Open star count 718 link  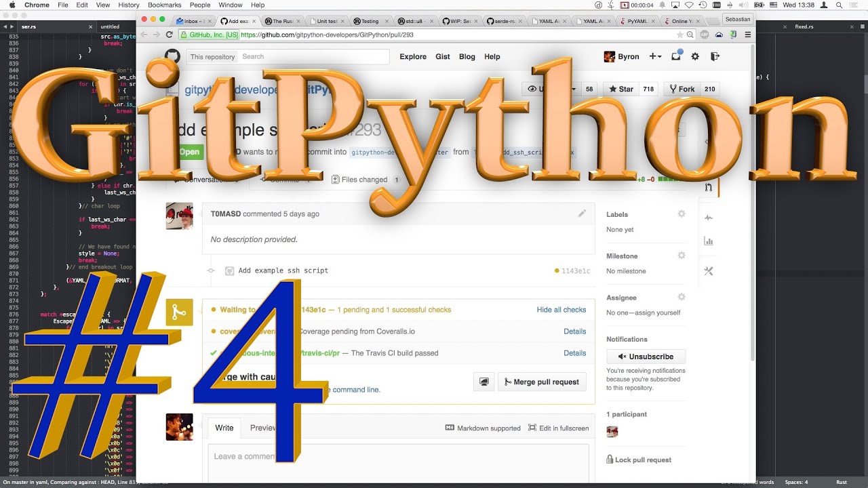(648, 89)
